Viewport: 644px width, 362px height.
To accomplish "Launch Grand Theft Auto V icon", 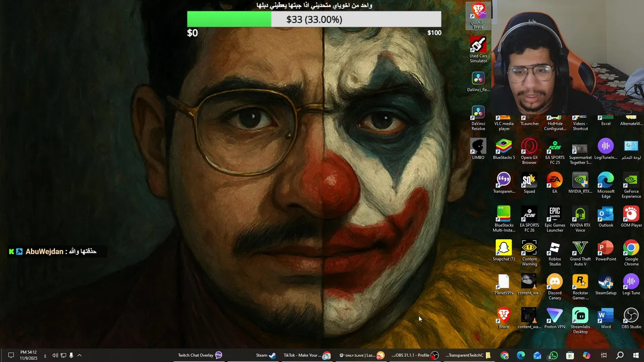I will tap(580, 253).
